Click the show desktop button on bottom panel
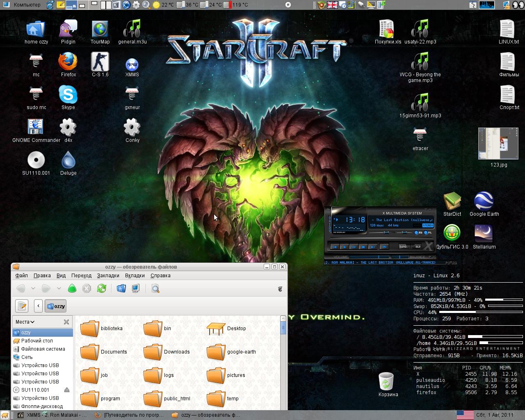Image resolution: width=525 pixels, height=420 pixels. (x=4, y=415)
